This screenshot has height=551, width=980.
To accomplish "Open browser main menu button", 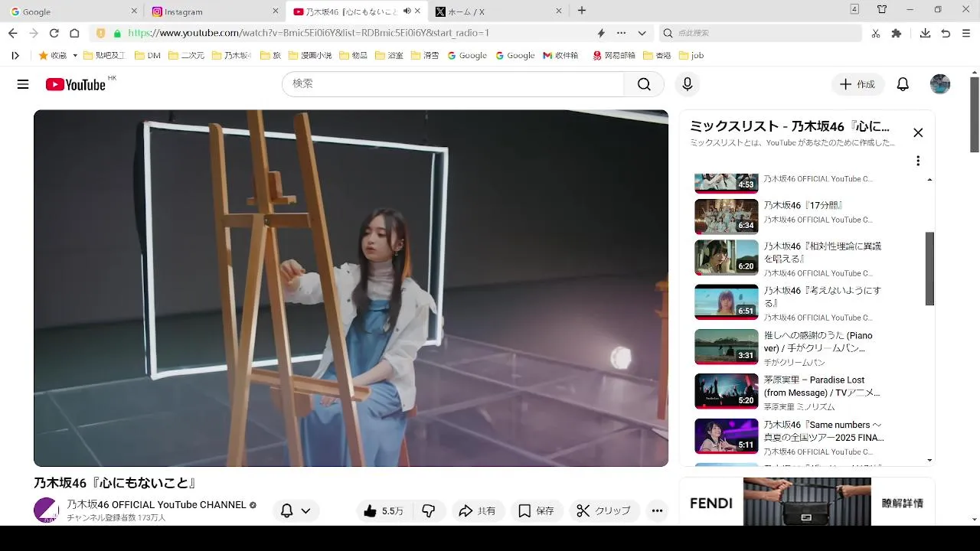I will pyautogui.click(x=966, y=33).
